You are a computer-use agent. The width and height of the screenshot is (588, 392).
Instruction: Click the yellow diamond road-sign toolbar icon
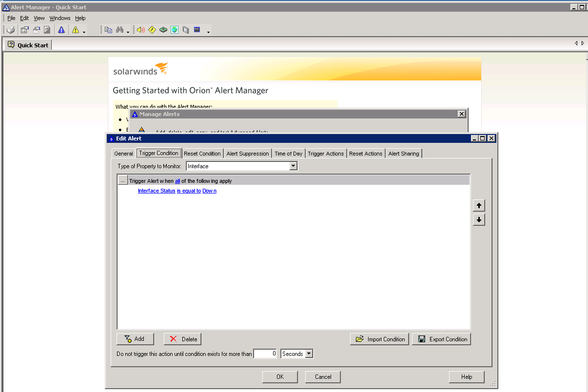tap(152, 30)
